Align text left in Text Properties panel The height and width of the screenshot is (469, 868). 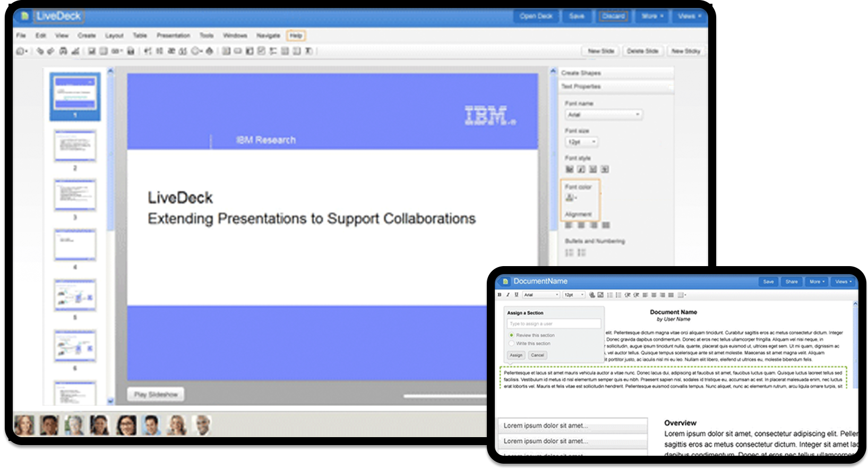pos(569,225)
